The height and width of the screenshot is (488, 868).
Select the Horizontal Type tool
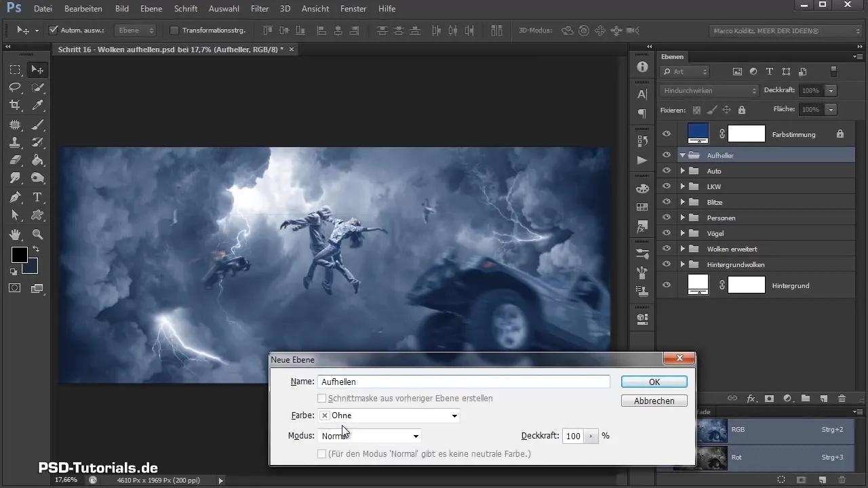pyautogui.click(x=38, y=197)
